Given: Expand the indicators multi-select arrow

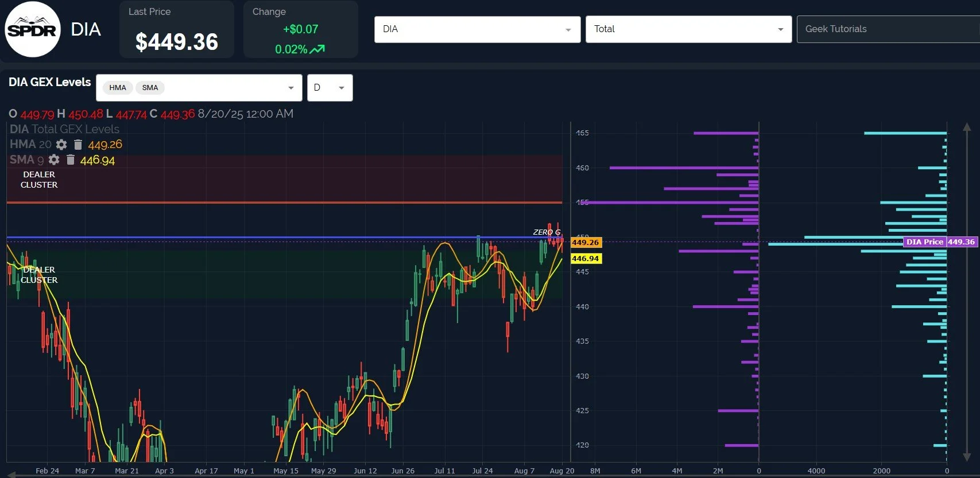Looking at the screenshot, I should click(291, 88).
